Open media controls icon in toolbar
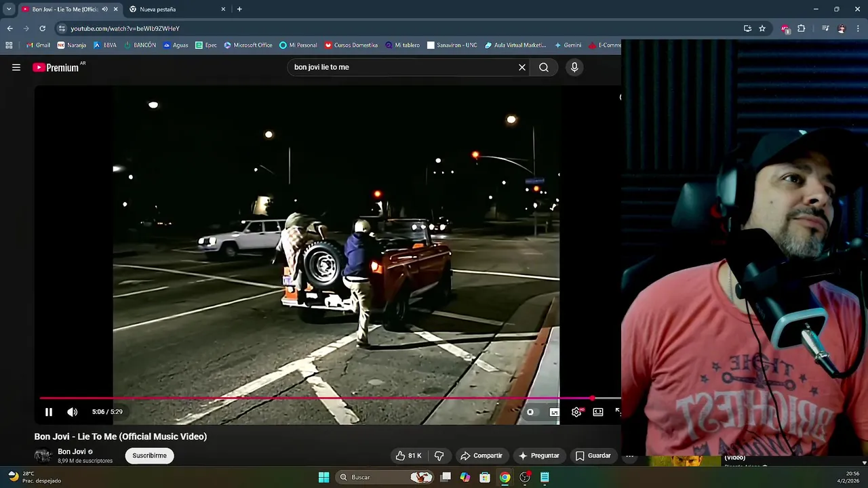The image size is (868, 488). pyautogui.click(x=825, y=28)
